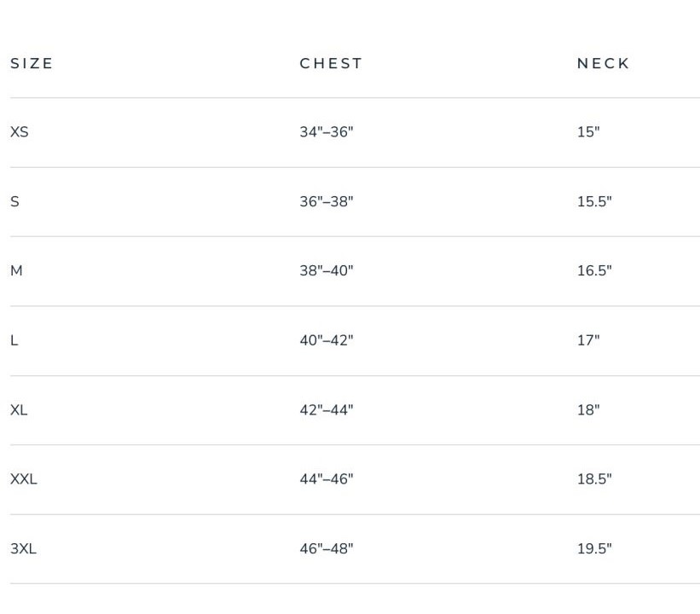Select the L size row label
The height and width of the screenshot is (614, 700).
click(x=14, y=341)
